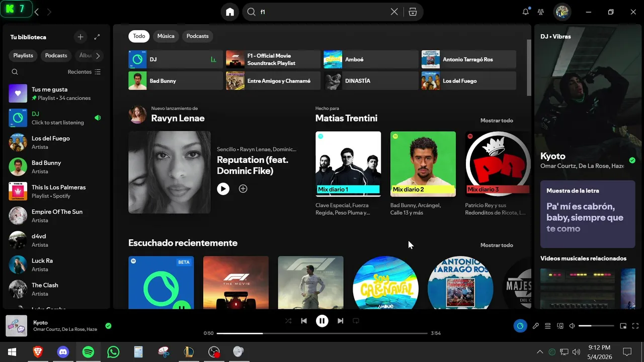Image resolution: width=644 pixels, height=362 pixels.
Task: Enter full screen player mode
Action: tap(635, 326)
